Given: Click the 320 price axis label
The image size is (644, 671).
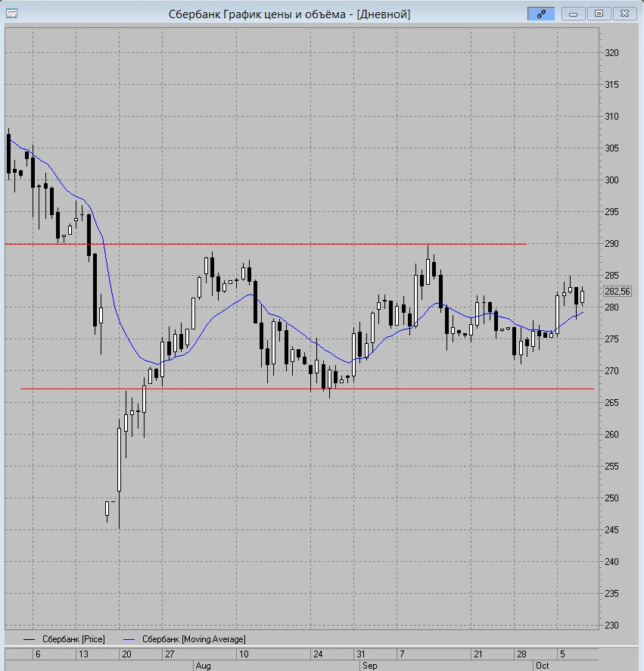Looking at the screenshot, I should click(x=611, y=53).
